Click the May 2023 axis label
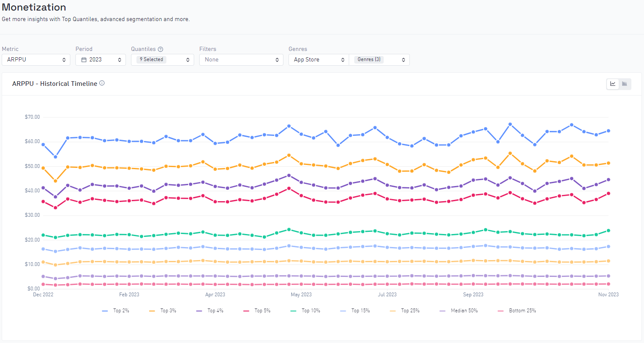644x343 pixels. click(x=301, y=295)
